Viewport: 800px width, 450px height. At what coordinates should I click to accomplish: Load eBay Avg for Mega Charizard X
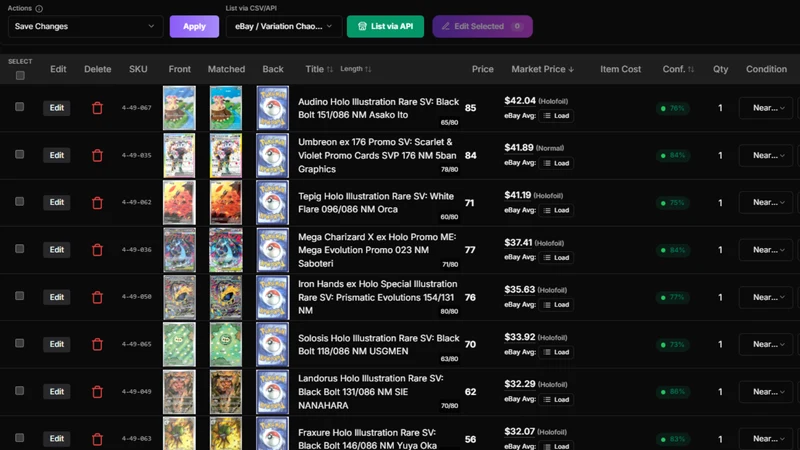tap(556, 258)
